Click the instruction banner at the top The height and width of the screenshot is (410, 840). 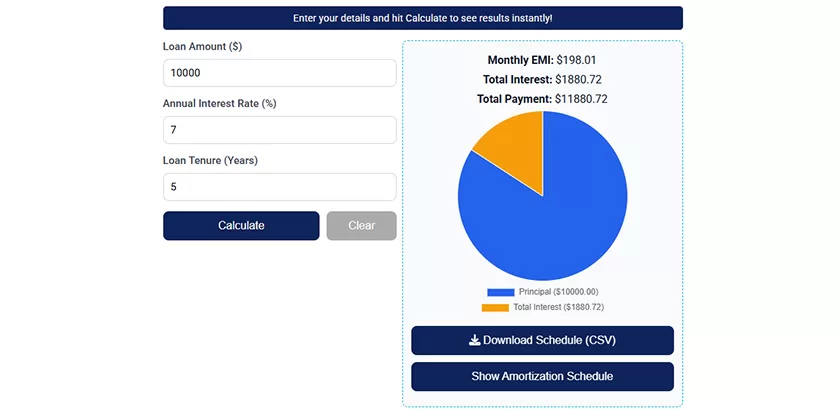tap(422, 18)
